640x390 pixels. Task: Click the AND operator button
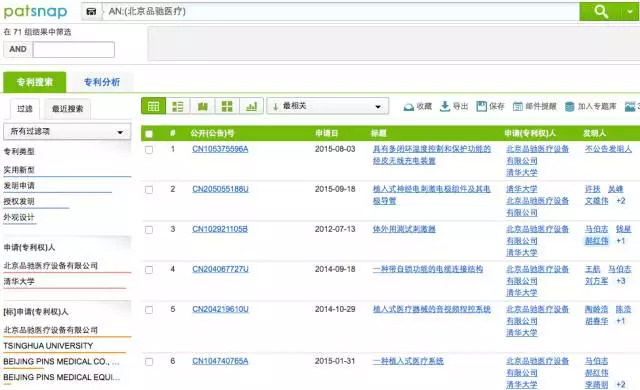point(18,49)
